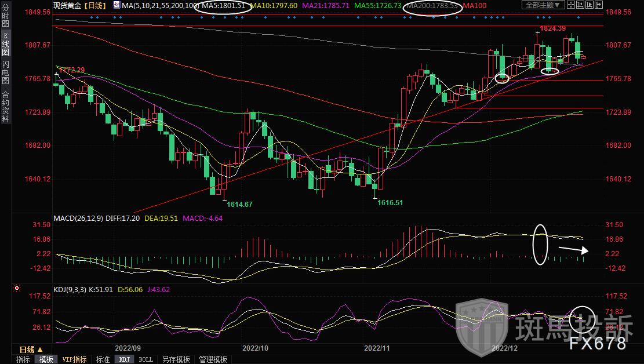The image size is (644, 364).
Task: Select the 指标 tab at the bottom
Action: click(x=23, y=359)
